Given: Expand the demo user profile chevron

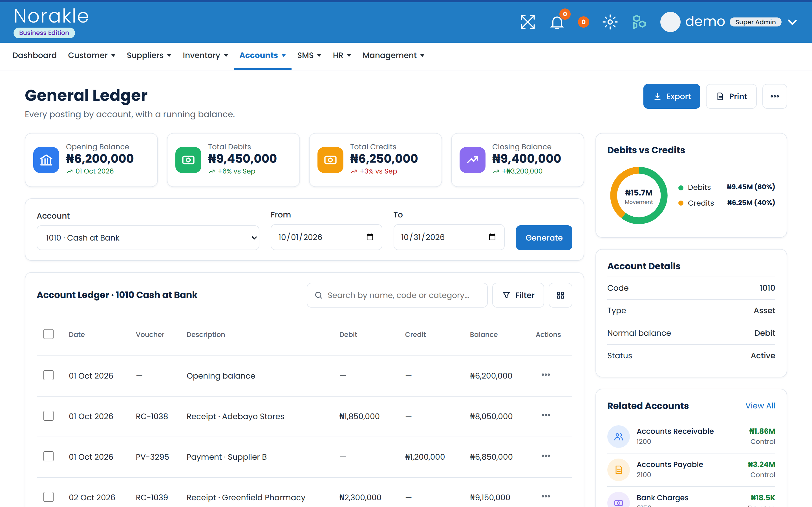Looking at the screenshot, I should click(792, 22).
